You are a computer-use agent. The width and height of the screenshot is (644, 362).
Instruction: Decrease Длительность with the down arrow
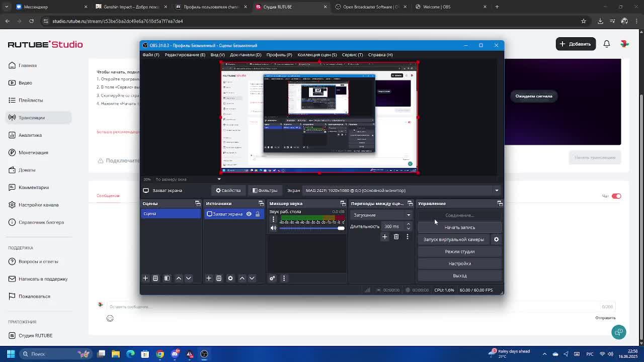(408, 229)
